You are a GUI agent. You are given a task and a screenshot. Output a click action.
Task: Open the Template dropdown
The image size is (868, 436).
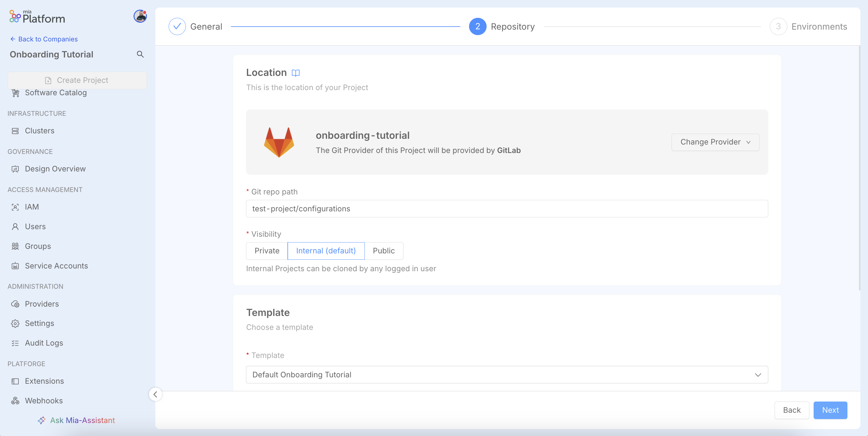[507, 375]
